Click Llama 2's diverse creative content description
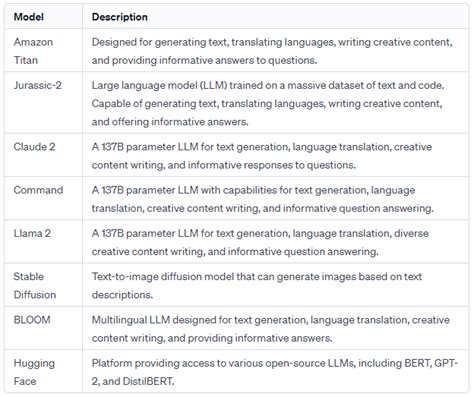This screenshot has width=474, height=397. 260,242
